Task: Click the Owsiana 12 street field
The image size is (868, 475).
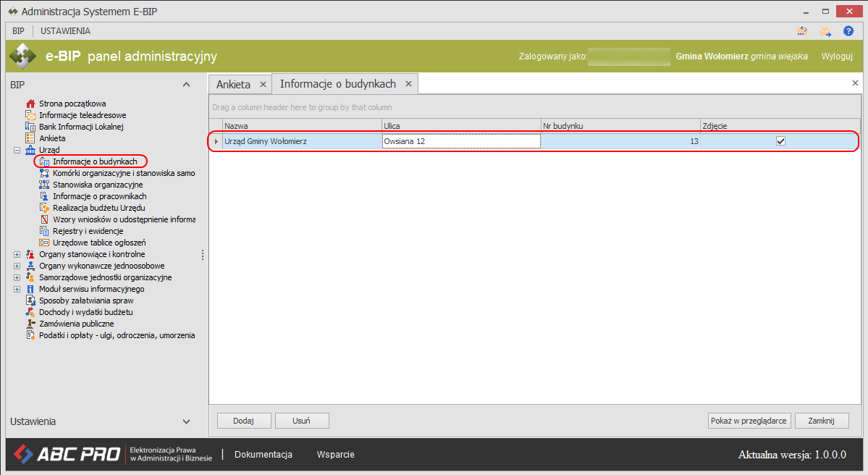Action: coord(461,141)
